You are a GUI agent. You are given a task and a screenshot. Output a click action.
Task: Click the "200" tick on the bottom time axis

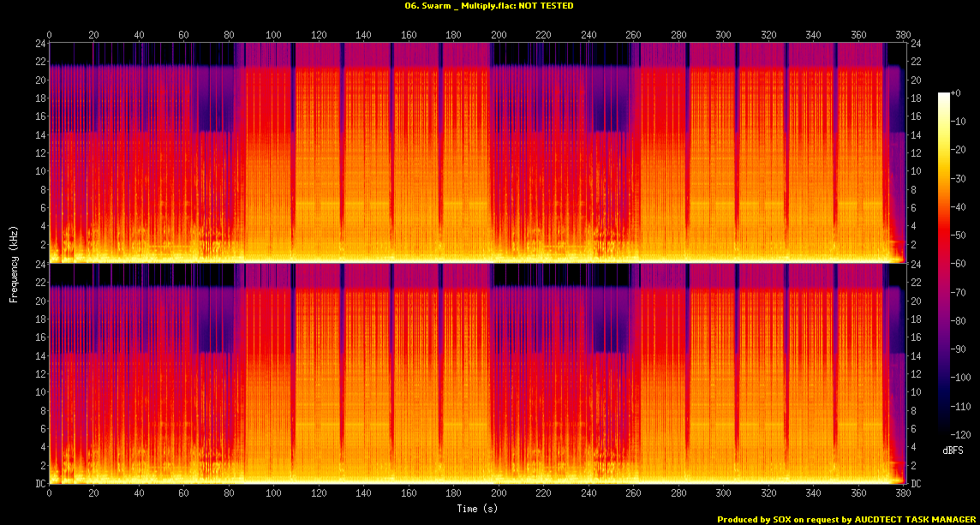click(497, 493)
